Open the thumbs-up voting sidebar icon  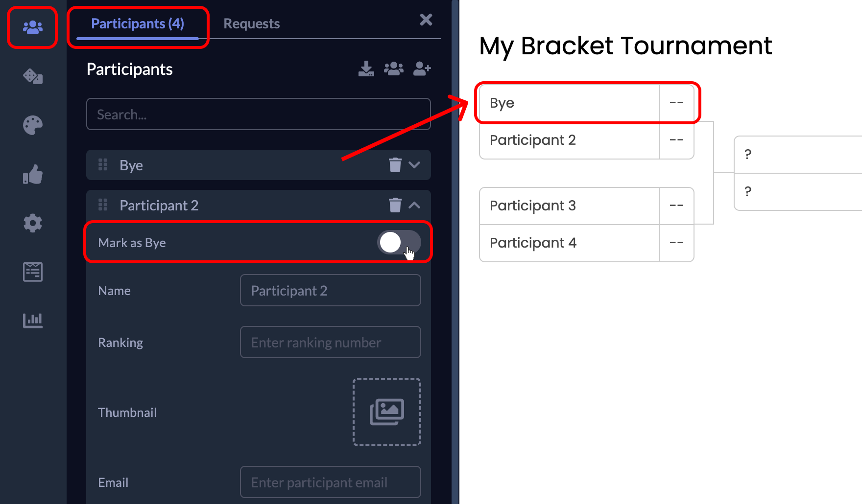33,174
